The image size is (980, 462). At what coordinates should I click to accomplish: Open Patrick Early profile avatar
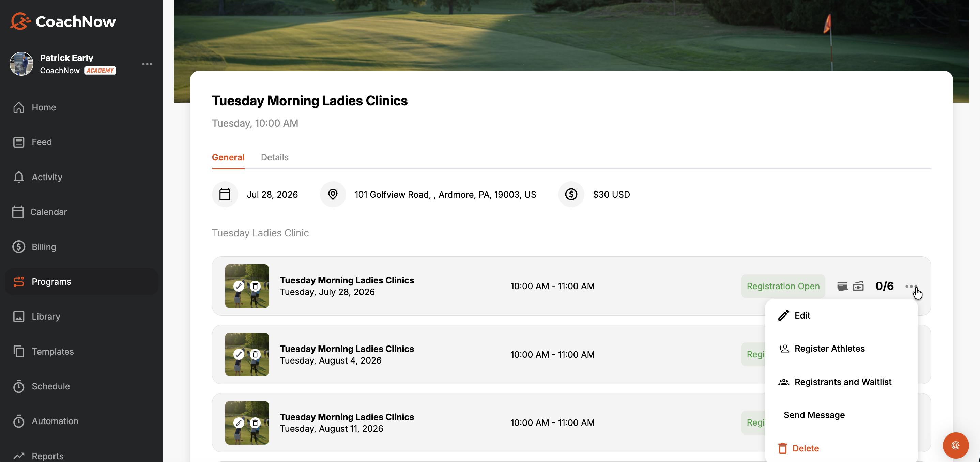(21, 64)
